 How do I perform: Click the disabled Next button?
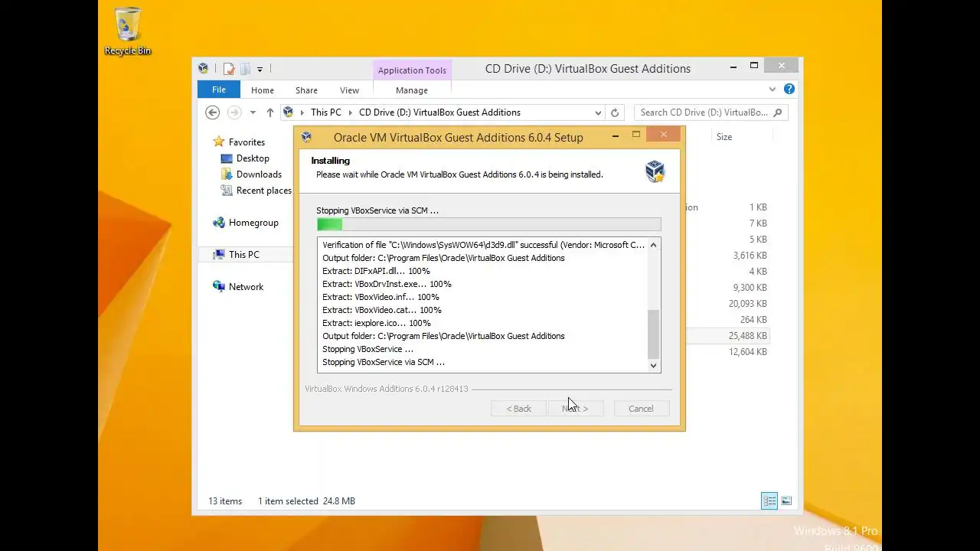(x=575, y=409)
